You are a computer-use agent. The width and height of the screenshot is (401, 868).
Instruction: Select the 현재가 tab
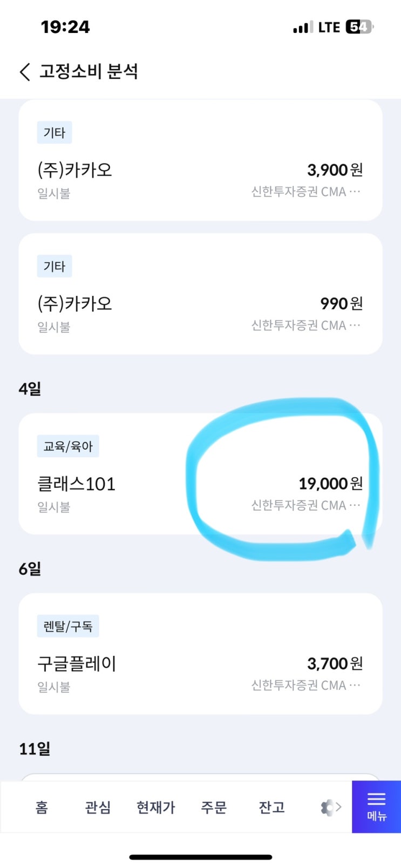[155, 808]
